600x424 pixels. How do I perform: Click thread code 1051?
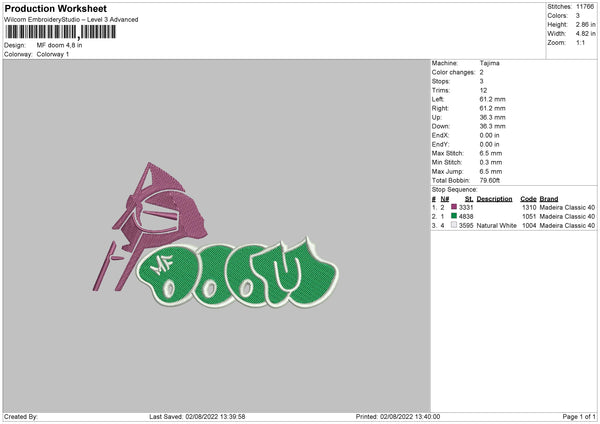pos(529,217)
